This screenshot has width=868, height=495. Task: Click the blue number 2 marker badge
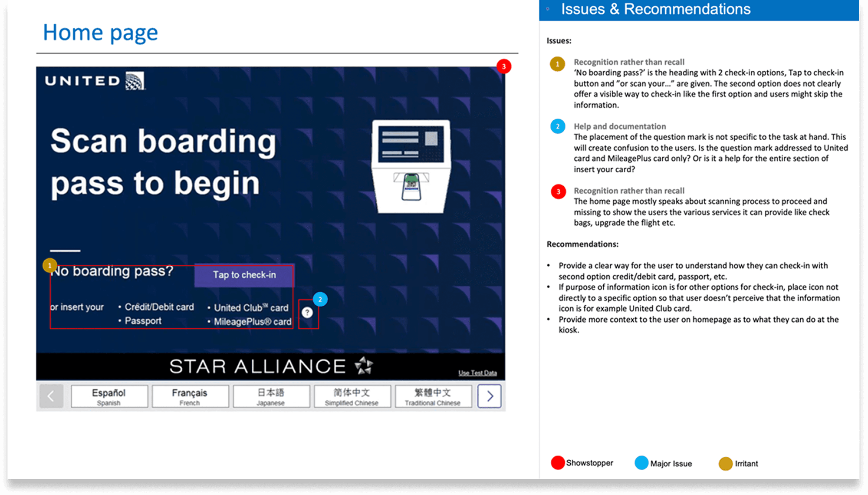[320, 299]
